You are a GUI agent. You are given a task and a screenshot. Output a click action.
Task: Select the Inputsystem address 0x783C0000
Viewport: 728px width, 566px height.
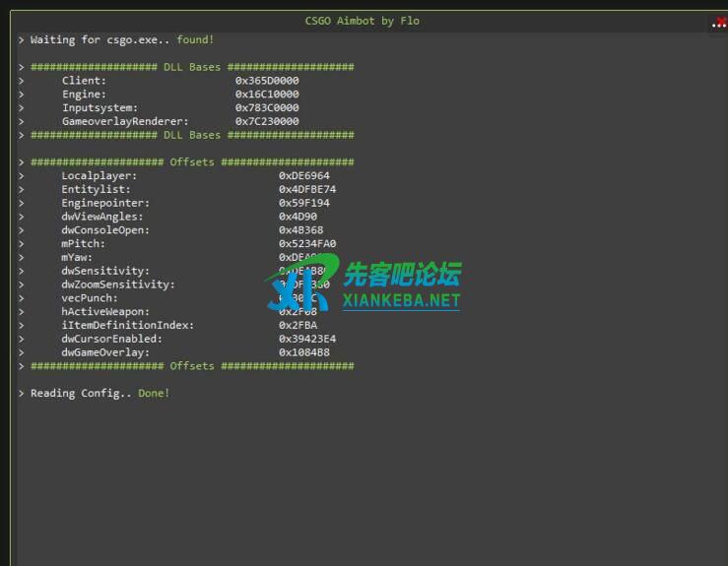click(267, 108)
